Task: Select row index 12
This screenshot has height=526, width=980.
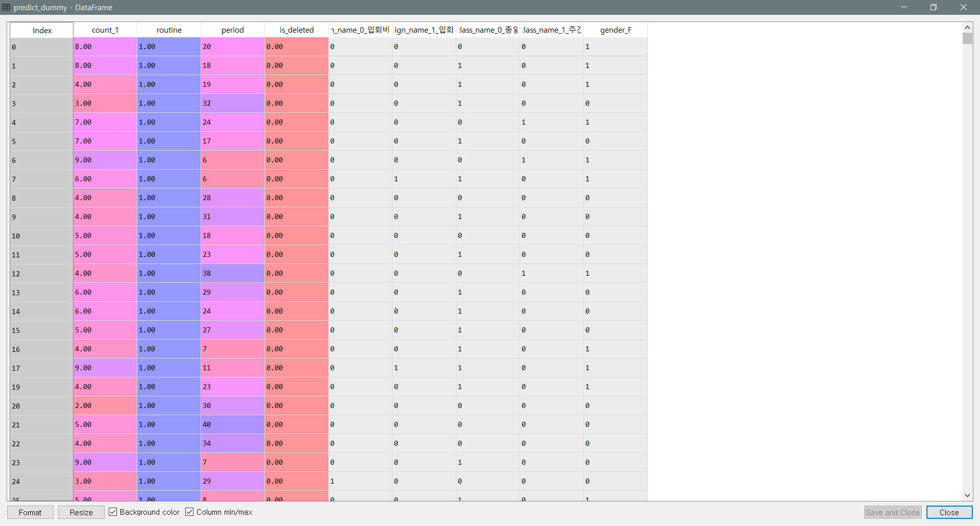Action: pos(41,274)
